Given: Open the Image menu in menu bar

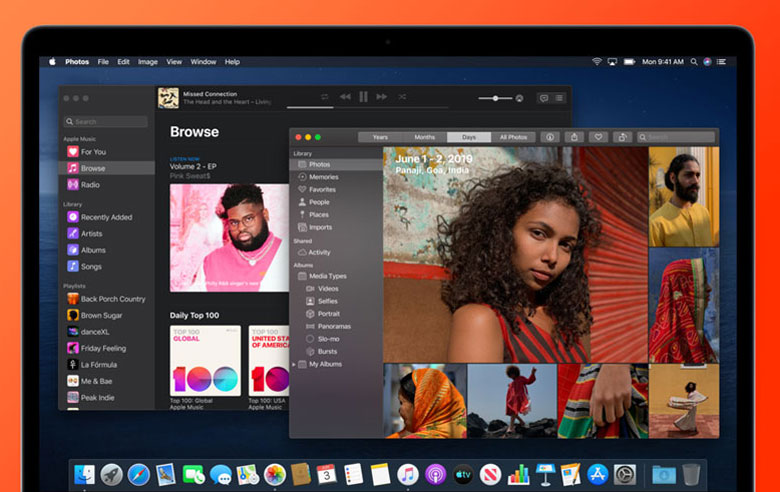Looking at the screenshot, I should tap(148, 62).
